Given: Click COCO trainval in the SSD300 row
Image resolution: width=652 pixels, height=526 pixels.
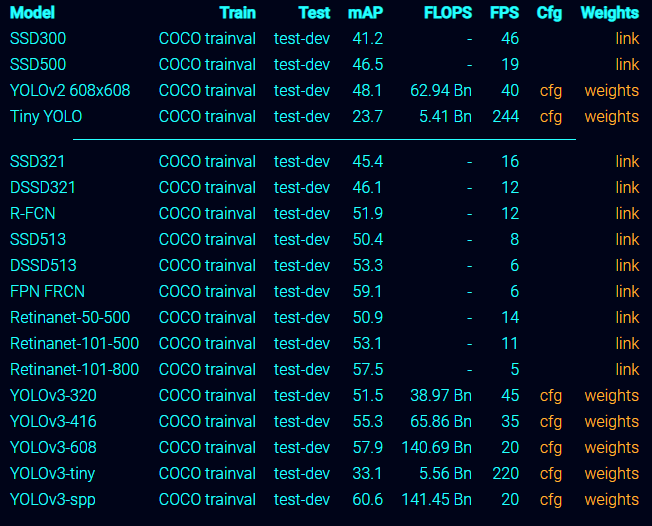Looking at the screenshot, I should click(x=207, y=38).
